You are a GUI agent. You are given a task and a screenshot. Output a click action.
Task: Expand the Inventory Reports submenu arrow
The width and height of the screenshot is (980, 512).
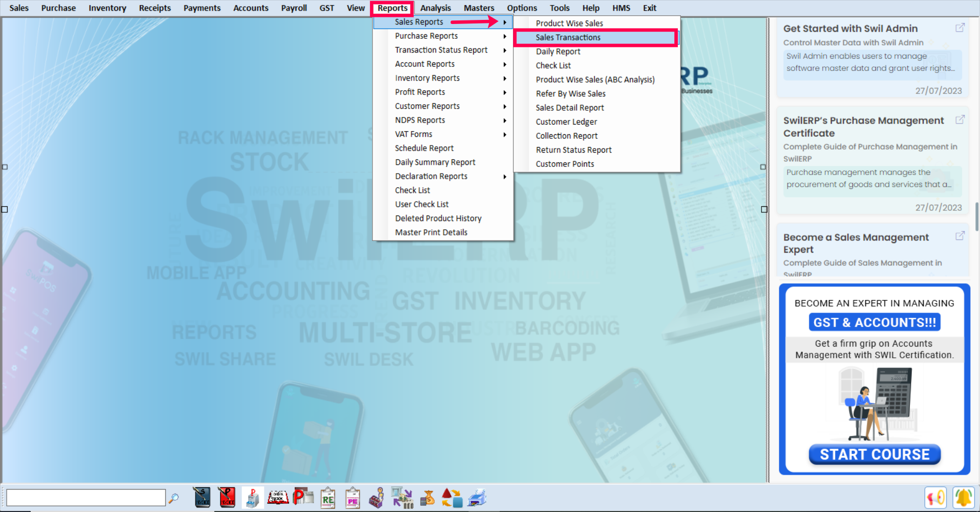(x=505, y=78)
